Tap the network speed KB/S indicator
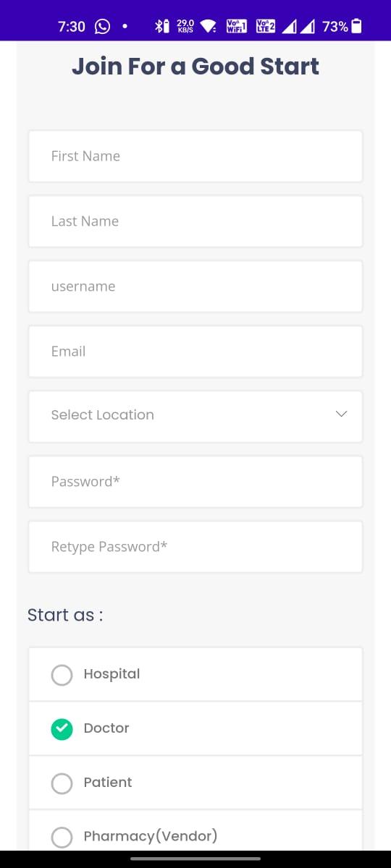 pos(185,27)
